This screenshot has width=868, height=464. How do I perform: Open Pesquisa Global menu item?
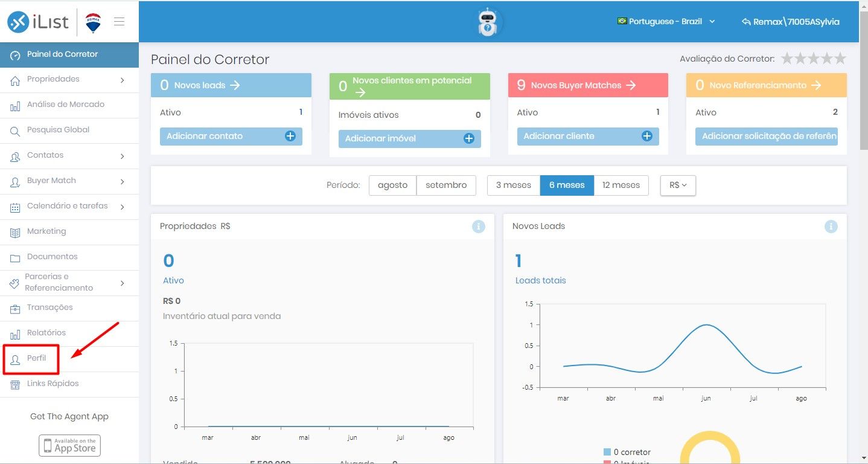69,130
